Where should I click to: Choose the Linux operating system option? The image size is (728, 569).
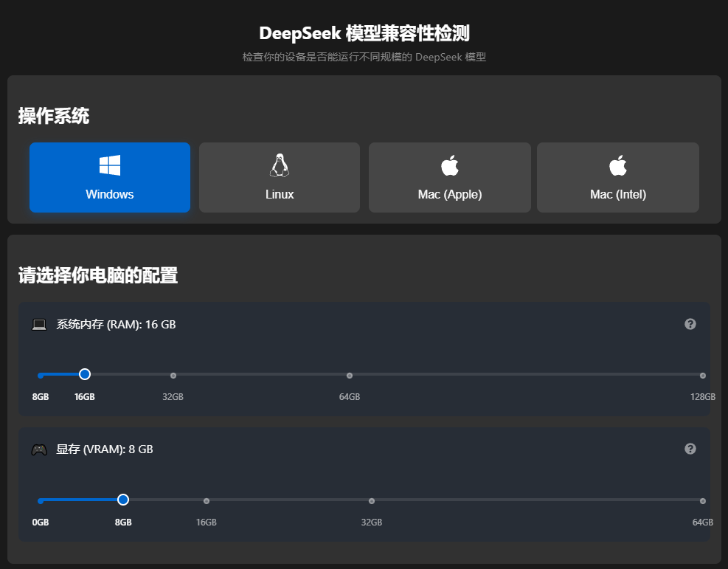(280, 177)
